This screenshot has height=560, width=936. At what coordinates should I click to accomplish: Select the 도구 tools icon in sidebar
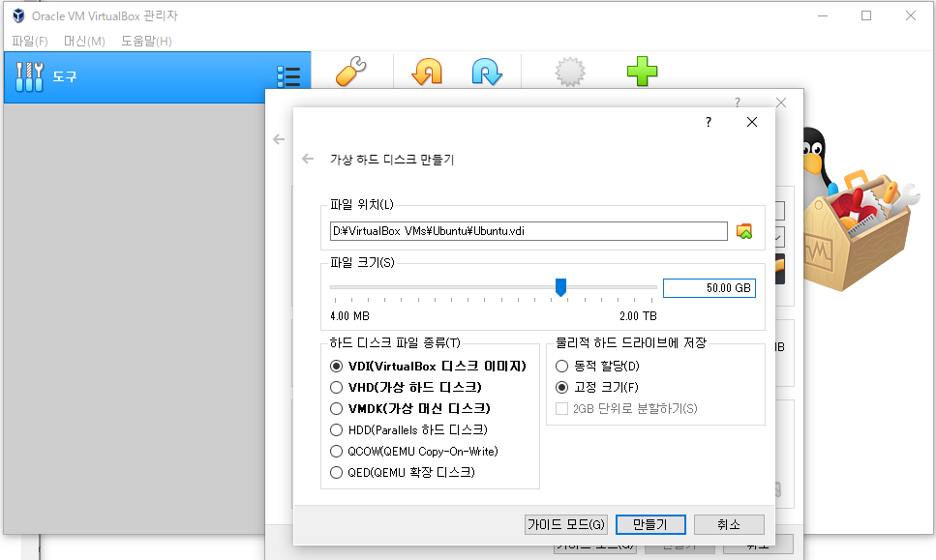click(29, 77)
